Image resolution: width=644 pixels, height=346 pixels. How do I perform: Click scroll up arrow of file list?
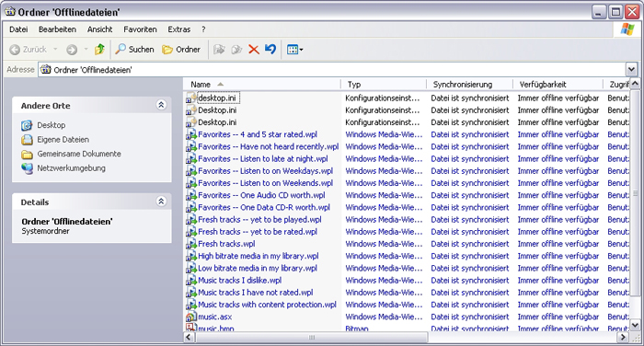click(635, 84)
